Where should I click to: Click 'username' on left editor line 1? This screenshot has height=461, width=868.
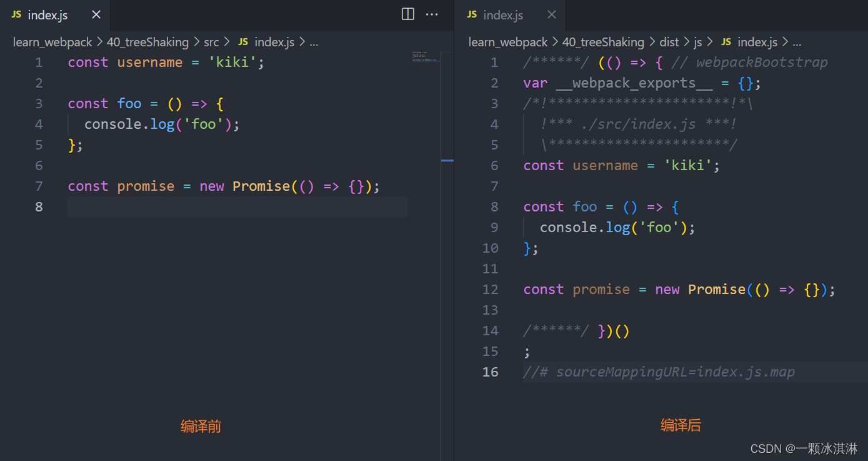click(x=150, y=62)
